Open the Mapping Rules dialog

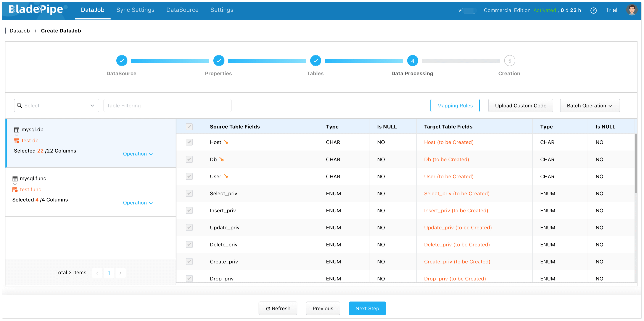pyautogui.click(x=455, y=106)
